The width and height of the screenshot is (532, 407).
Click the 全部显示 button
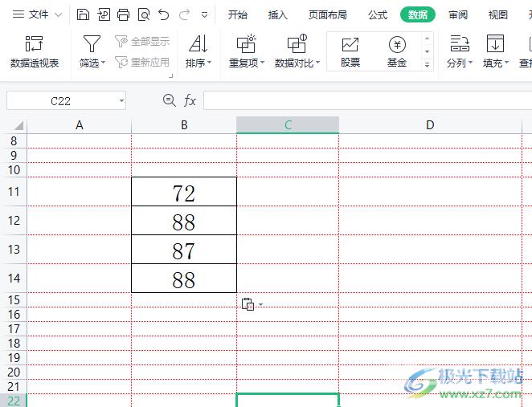point(141,42)
